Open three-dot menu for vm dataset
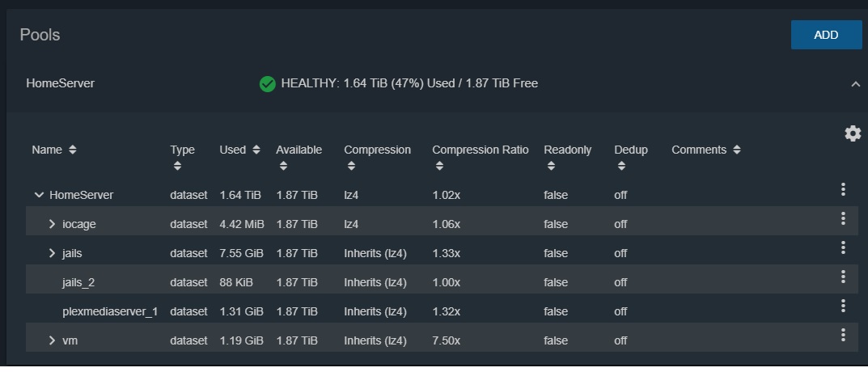Image resolution: width=868 pixels, height=372 pixels. click(x=843, y=334)
